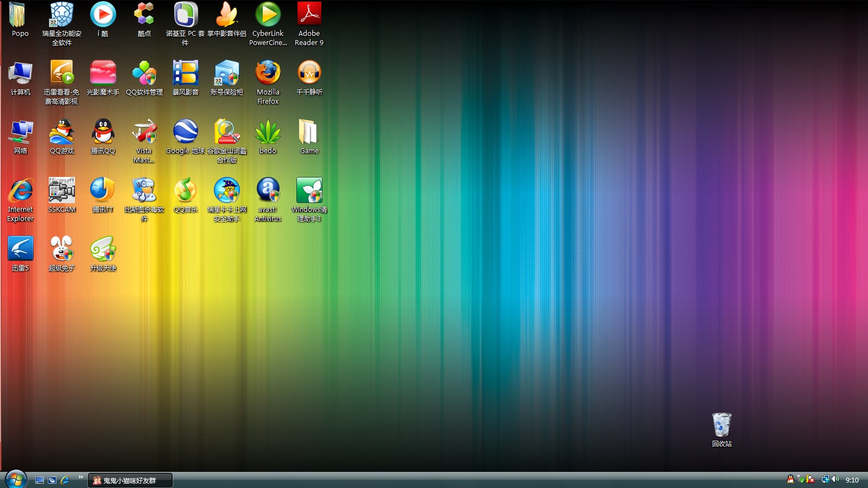Select the 账号保险柜 desktop icon
Viewport: 868px width, 488px height.
[227, 79]
